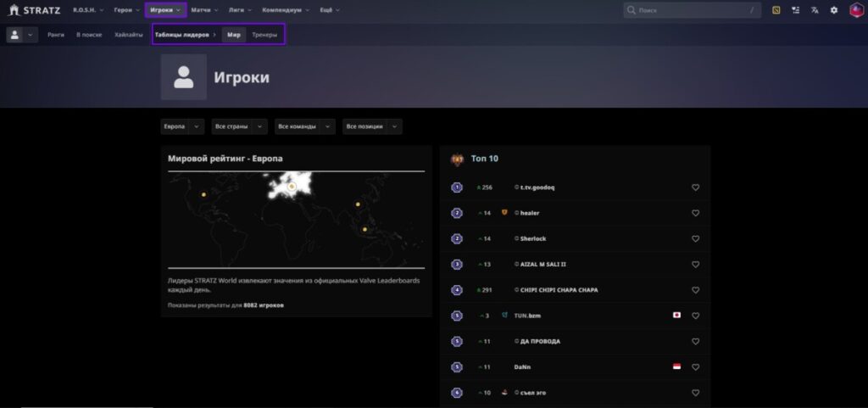Click the player silhouette icon in the sub-navigation
The height and width of the screenshot is (408, 868).
click(x=14, y=34)
